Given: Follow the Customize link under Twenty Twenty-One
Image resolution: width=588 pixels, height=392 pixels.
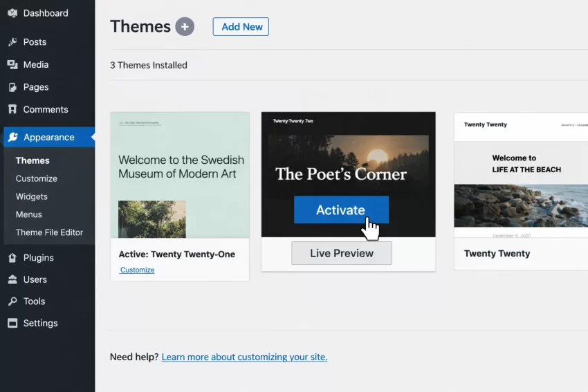Looking at the screenshot, I should (138, 270).
